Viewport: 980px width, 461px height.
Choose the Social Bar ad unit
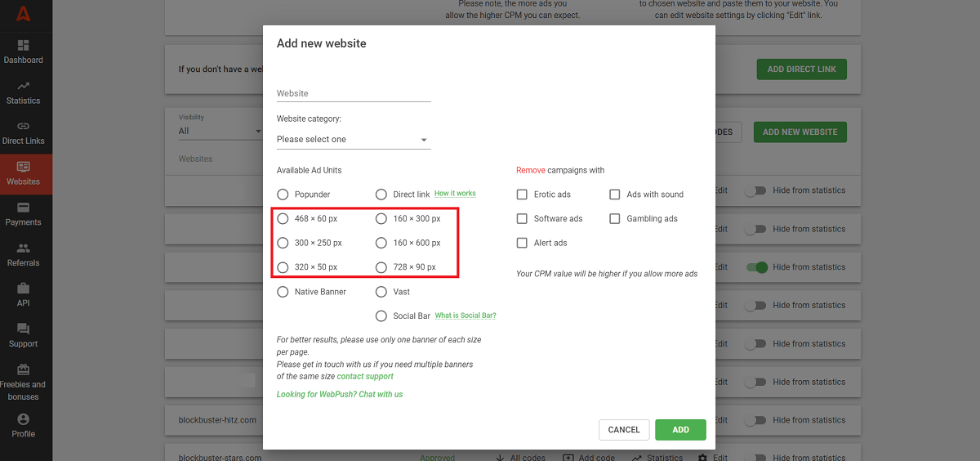pos(381,316)
